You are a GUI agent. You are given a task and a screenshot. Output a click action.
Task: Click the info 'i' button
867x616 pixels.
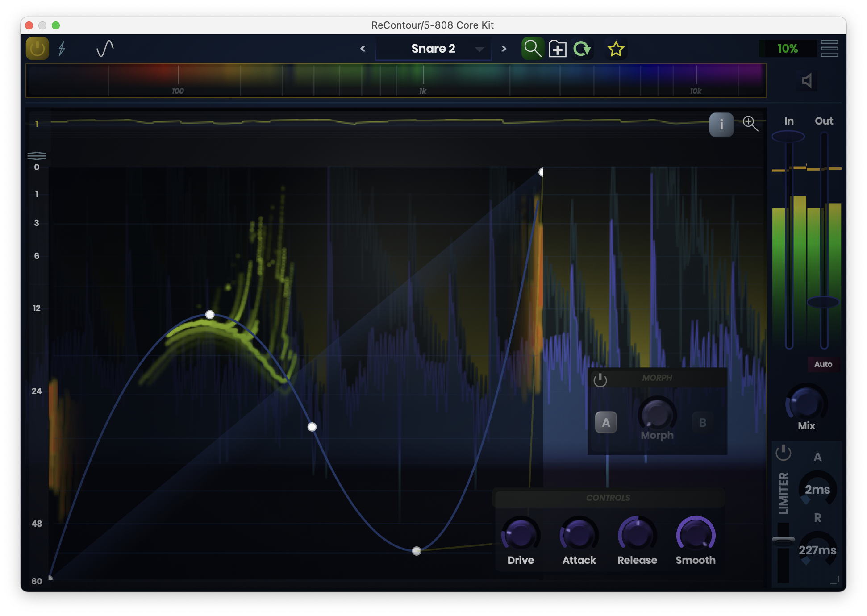[721, 125]
